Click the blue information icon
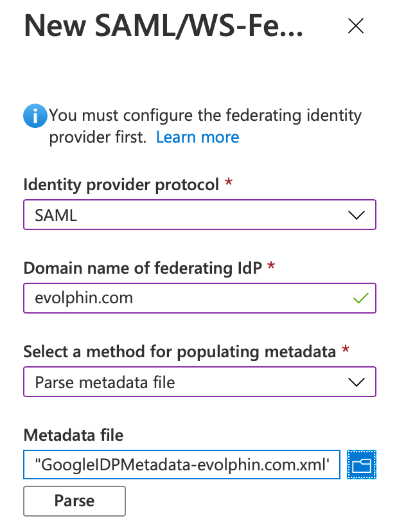 click(x=35, y=116)
